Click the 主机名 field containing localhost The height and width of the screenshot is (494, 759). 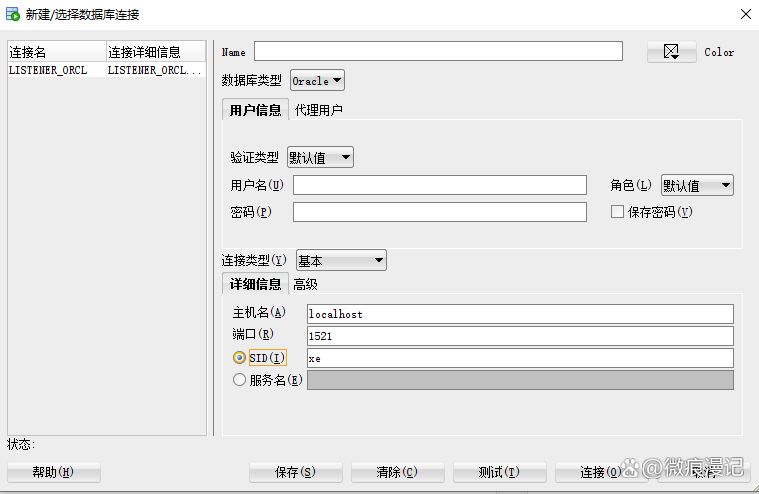[520, 314]
